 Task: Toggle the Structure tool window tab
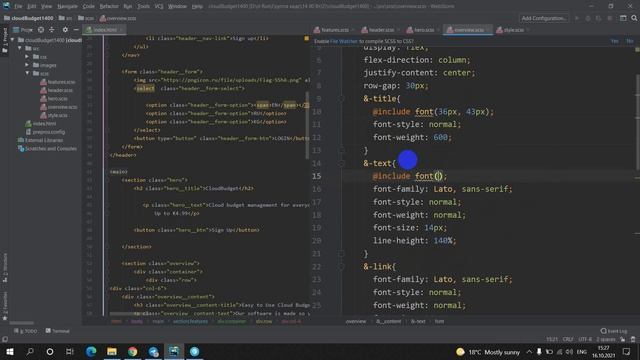5,268
